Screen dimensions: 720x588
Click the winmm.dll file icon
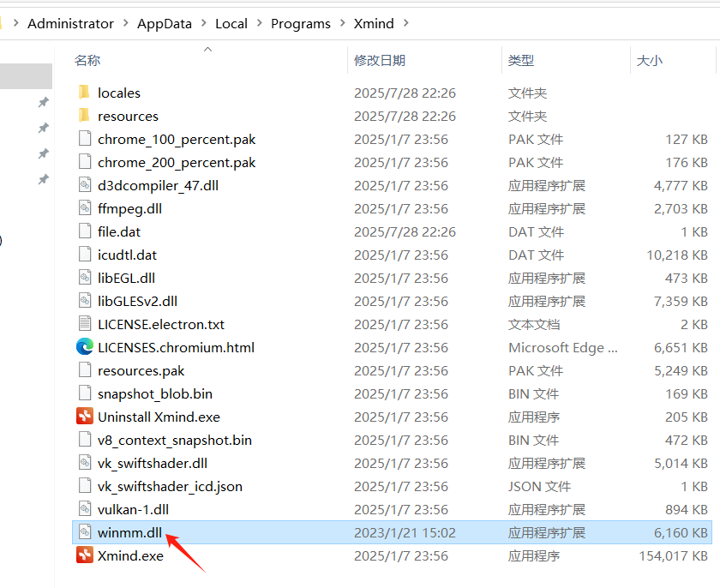pyautogui.click(x=85, y=532)
